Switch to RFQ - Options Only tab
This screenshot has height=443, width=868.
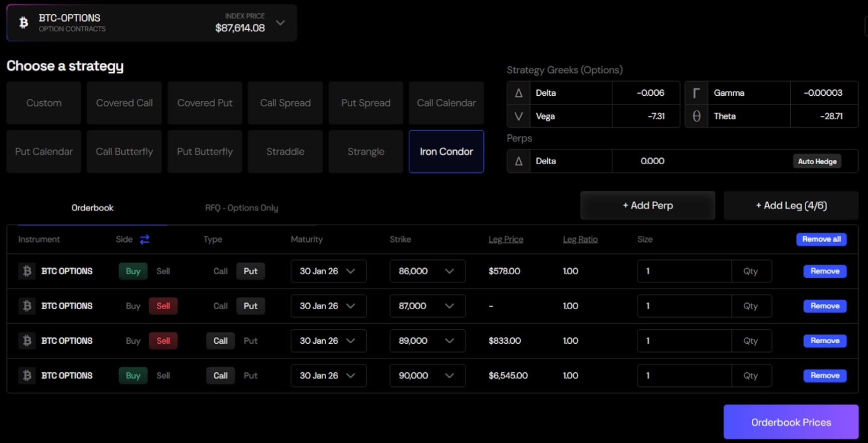(x=241, y=208)
